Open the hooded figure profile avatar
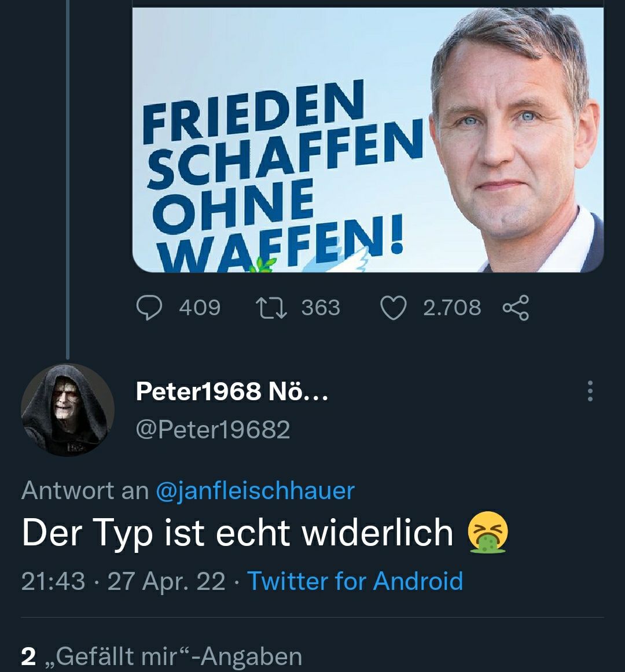This screenshot has width=625, height=672. tap(68, 409)
